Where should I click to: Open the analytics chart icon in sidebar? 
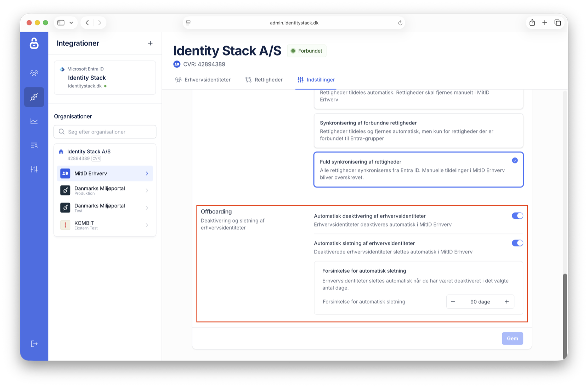pos(34,121)
